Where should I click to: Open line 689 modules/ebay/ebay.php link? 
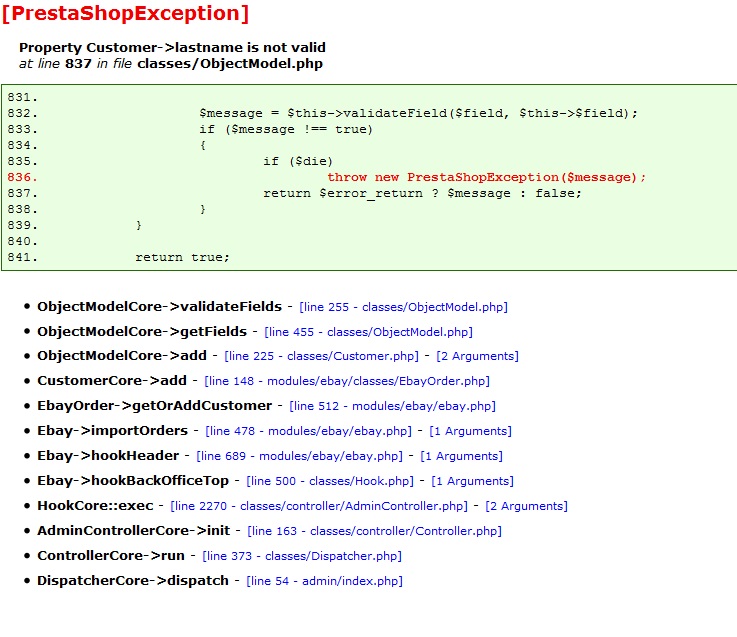[x=299, y=456]
